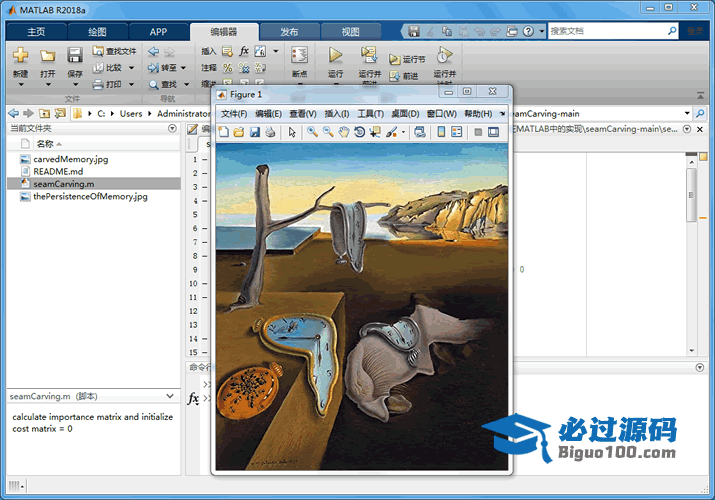Open Brush color dropdown arrow in Figure 1
Viewport: 715px width, 500px height.
[x=403, y=133]
